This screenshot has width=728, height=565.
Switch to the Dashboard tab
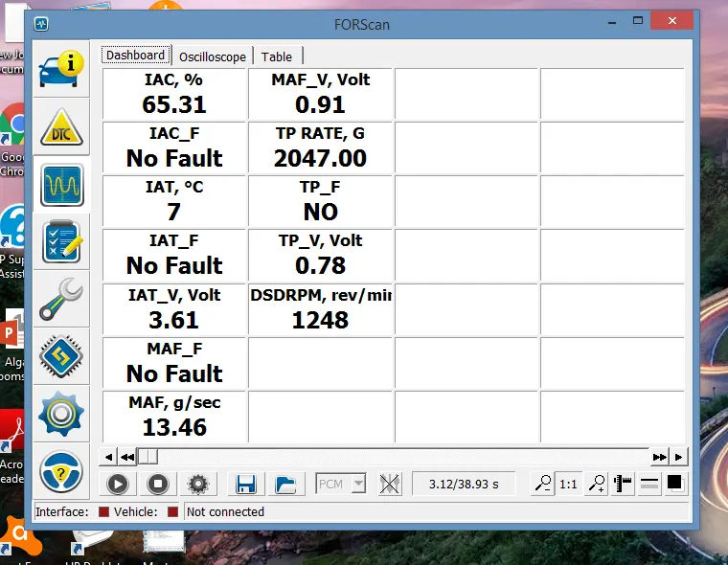136,56
